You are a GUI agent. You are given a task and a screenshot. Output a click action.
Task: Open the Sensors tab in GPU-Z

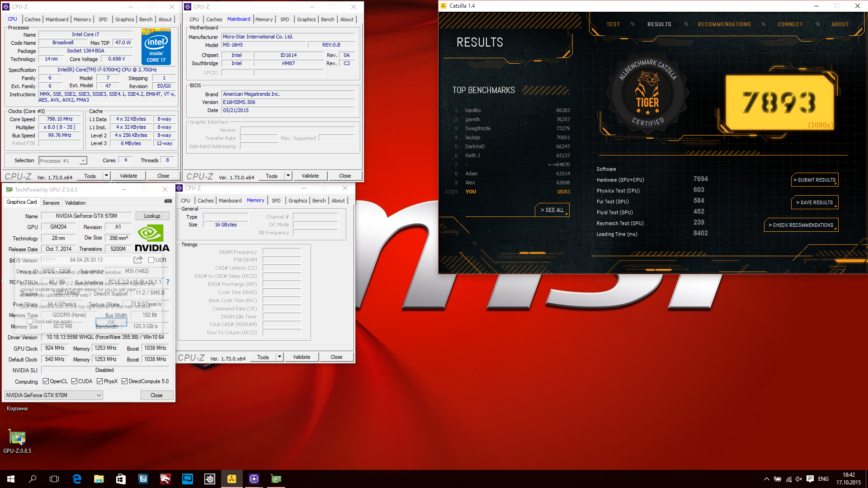click(51, 203)
